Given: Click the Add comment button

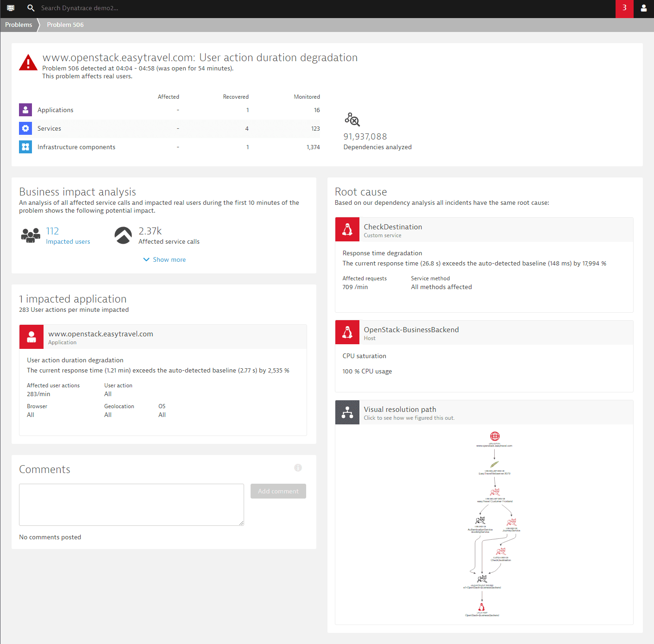Looking at the screenshot, I should point(278,491).
